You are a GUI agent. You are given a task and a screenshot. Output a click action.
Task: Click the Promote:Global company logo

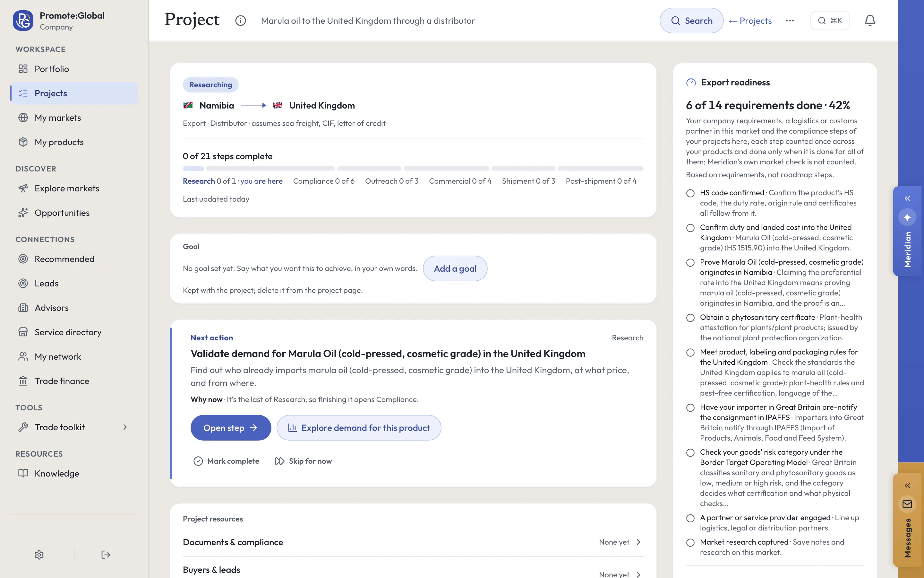[23, 21]
